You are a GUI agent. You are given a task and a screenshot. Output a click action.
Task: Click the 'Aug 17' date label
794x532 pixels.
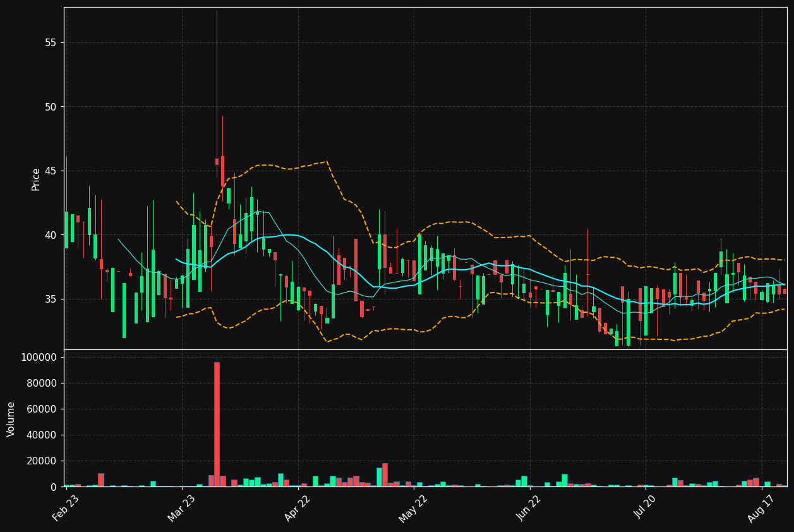click(761, 509)
